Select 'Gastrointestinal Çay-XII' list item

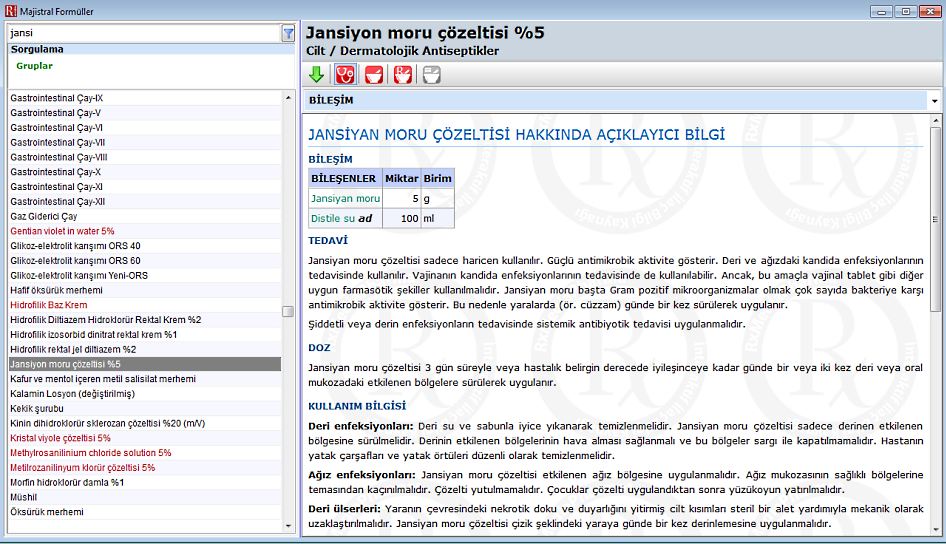(144, 201)
